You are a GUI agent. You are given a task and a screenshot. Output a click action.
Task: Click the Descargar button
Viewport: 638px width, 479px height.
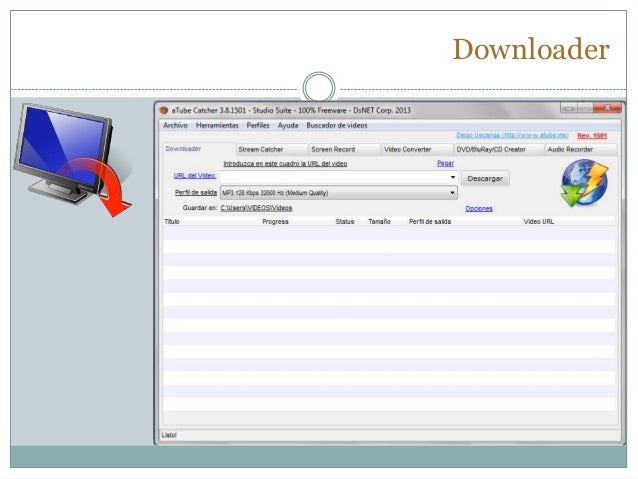coord(485,178)
